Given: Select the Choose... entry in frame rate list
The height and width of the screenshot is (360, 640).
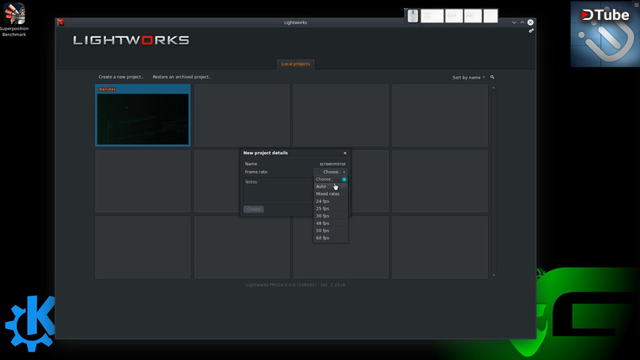Looking at the screenshot, I should 331,179.
